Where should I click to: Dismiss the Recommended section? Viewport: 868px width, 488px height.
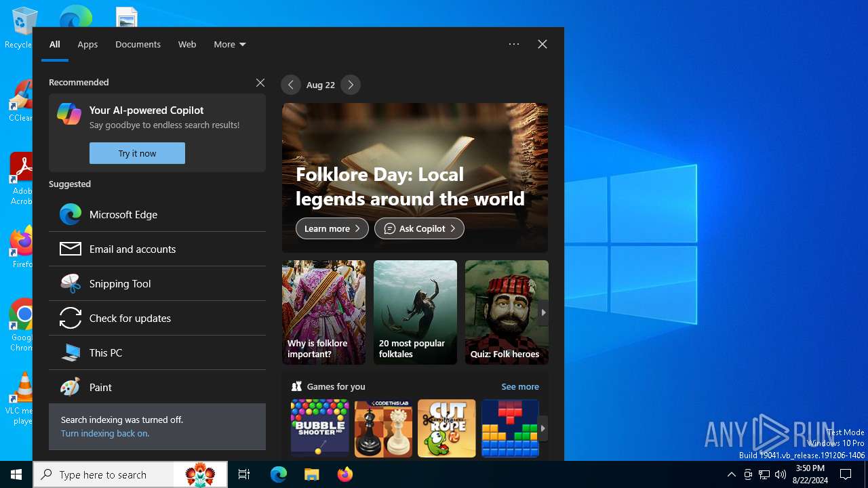(260, 82)
